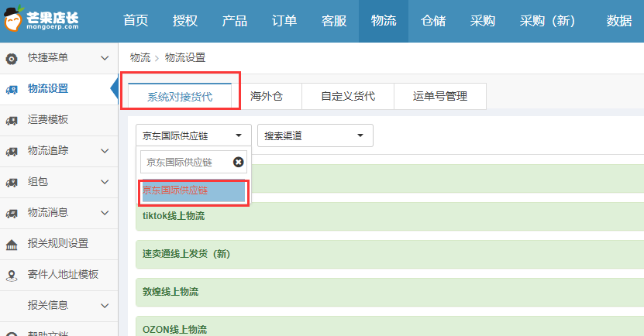Select 京东国际供应链 option in dropdown list
This screenshot has height=336, width=644.
click(x=194, y=190)
